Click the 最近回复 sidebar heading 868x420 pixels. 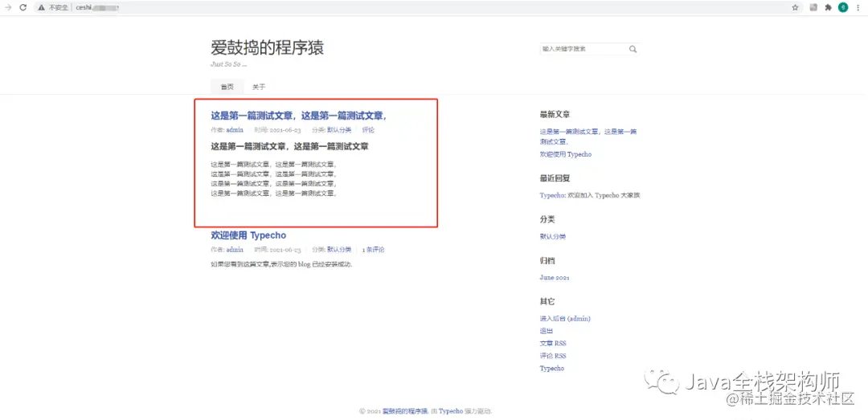click(x=555, y=178)
